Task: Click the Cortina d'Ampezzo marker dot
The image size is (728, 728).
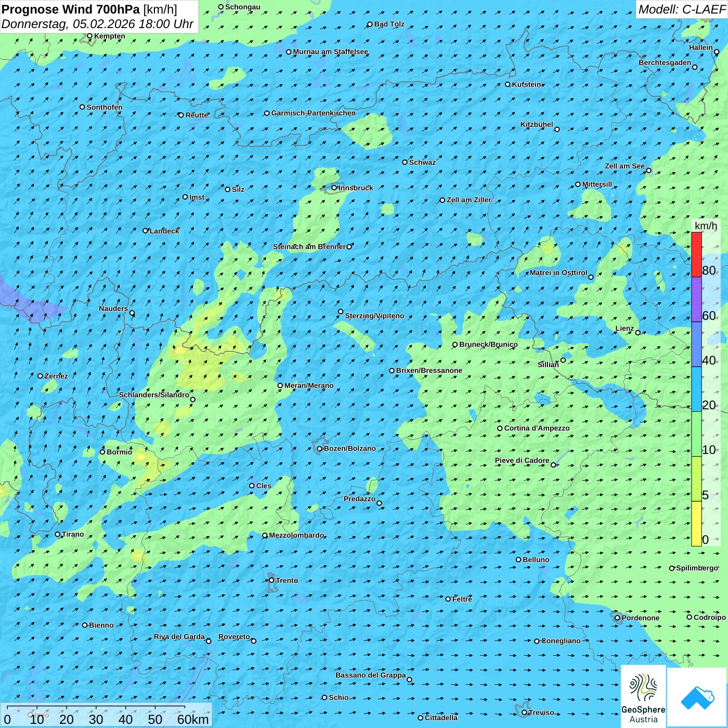Action: [x=500, y=428]
